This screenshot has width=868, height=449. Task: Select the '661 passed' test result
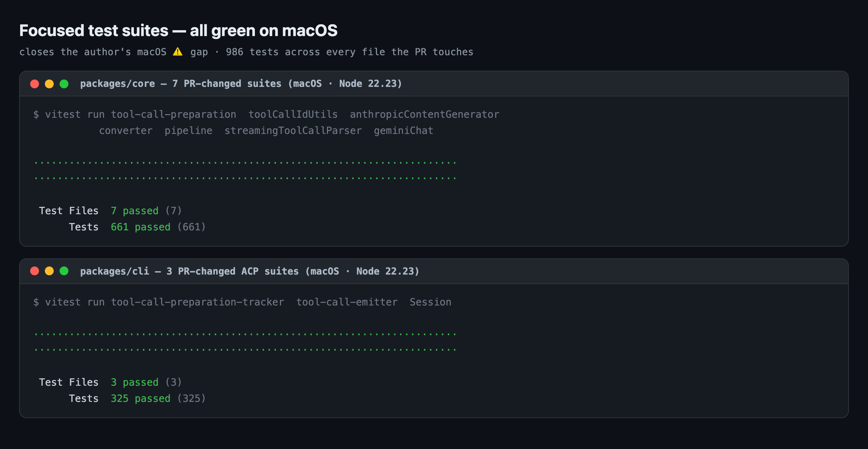click(140, 227)
